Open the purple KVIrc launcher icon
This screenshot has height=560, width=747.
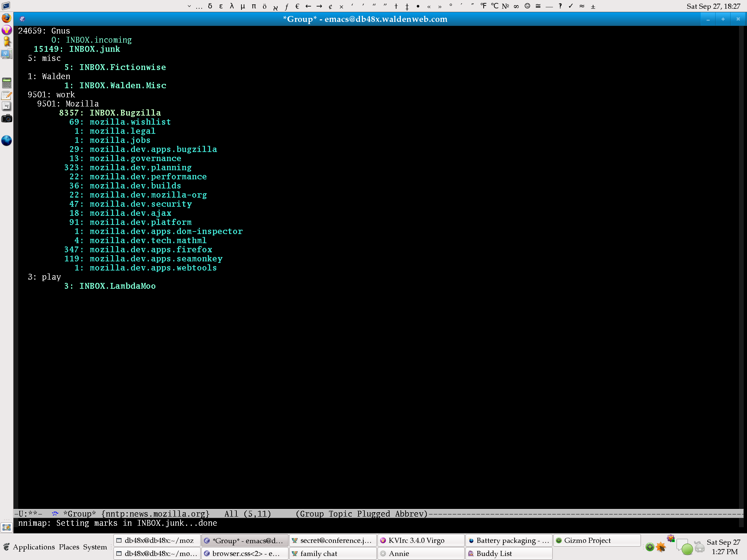pyautogui.click(x=7, y=30)
